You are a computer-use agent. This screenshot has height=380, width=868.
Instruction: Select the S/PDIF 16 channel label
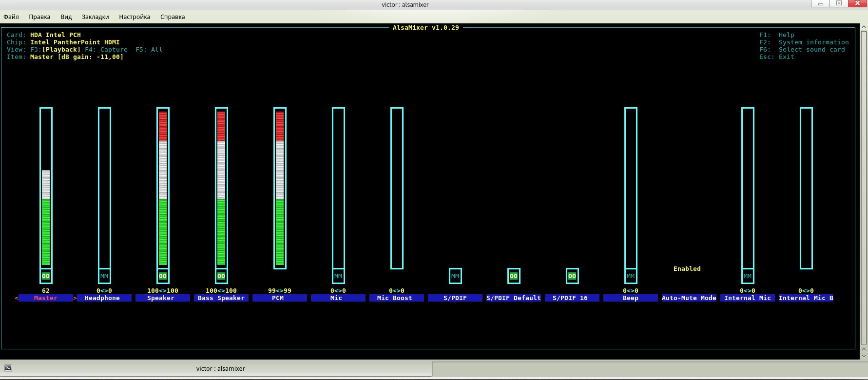[x=572, y=298]
